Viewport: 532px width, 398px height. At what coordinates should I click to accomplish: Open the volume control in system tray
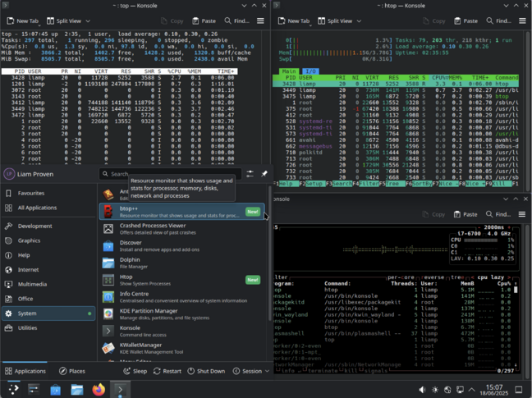pyautogui.click(x=423, y=390)
